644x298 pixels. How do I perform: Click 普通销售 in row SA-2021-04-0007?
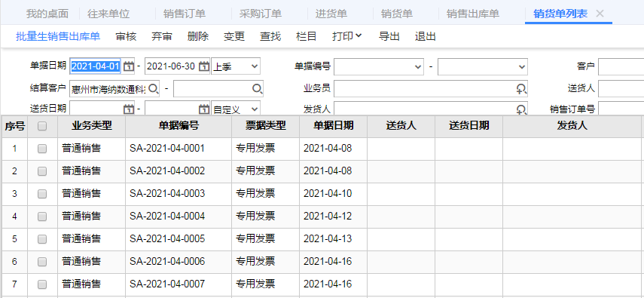click(x=81, y=284)
